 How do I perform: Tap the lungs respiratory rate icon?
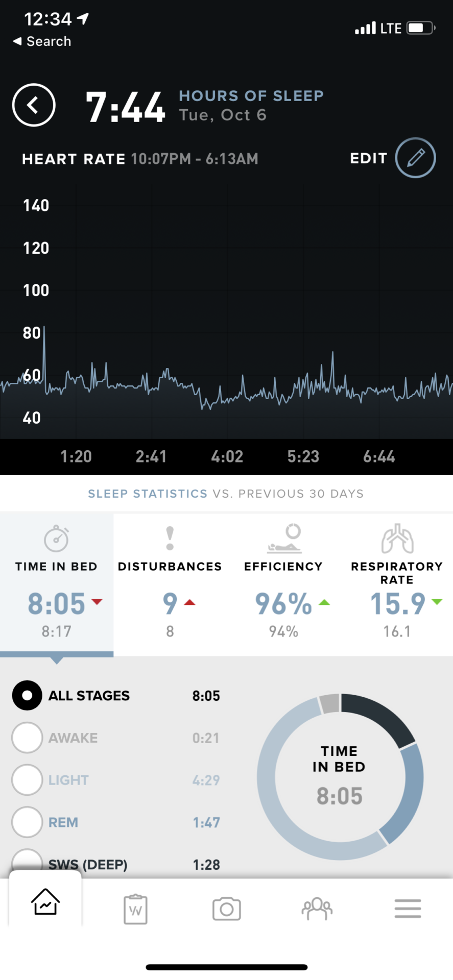[397, 539]
